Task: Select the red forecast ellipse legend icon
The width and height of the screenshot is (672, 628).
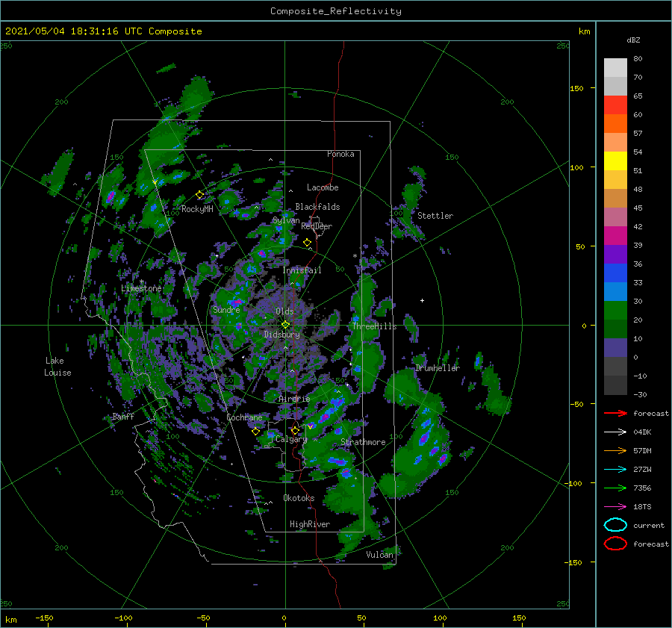Action: 615,544
